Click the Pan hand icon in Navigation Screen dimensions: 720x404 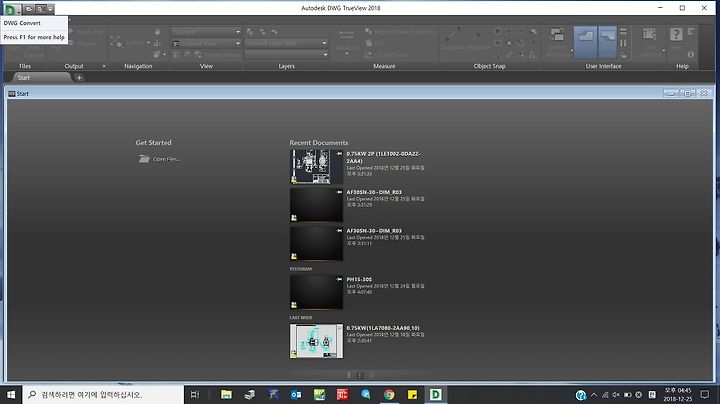coord(157,32)
